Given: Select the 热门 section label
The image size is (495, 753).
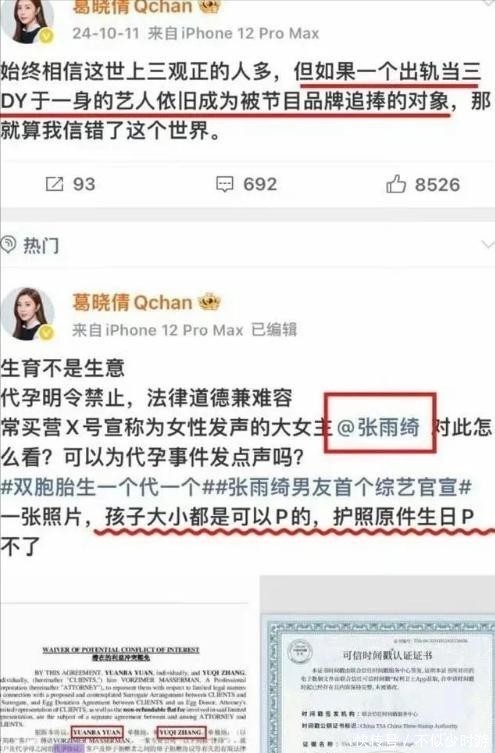Looking at the screenshot, I should click(x=41, y=245).
